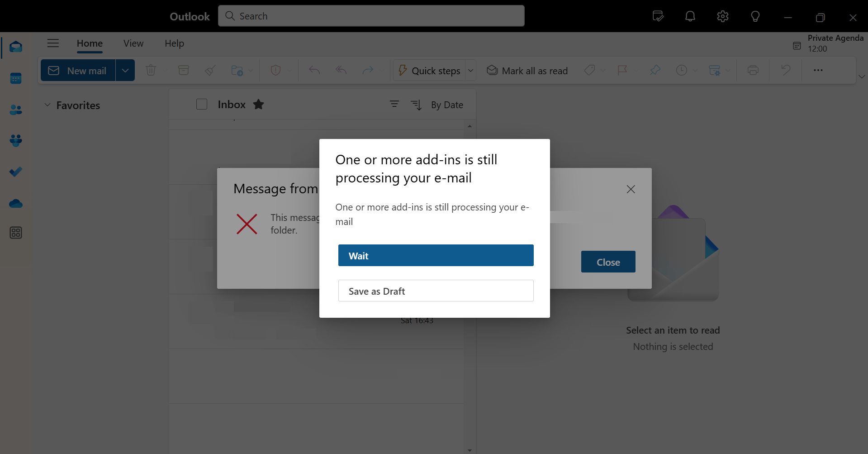Dismiss message dialog with the X icon
Screen dimensions: 868x454
click(x=631, y=189)
